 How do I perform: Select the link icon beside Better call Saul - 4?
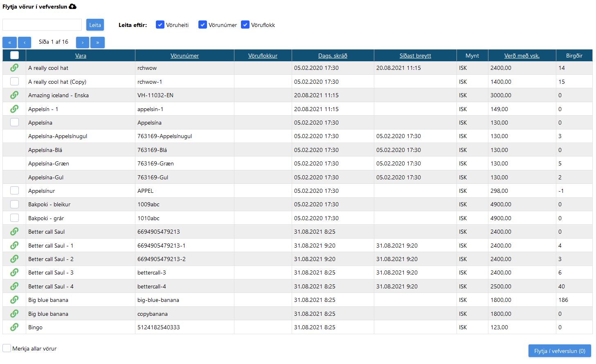pyautogui.click(x=14, y=286)
